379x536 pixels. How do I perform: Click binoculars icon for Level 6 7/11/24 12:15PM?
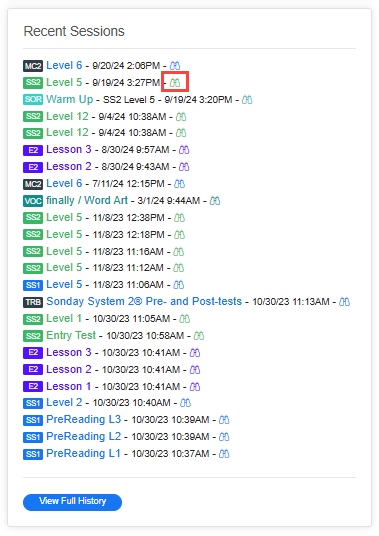click(180, 184)
